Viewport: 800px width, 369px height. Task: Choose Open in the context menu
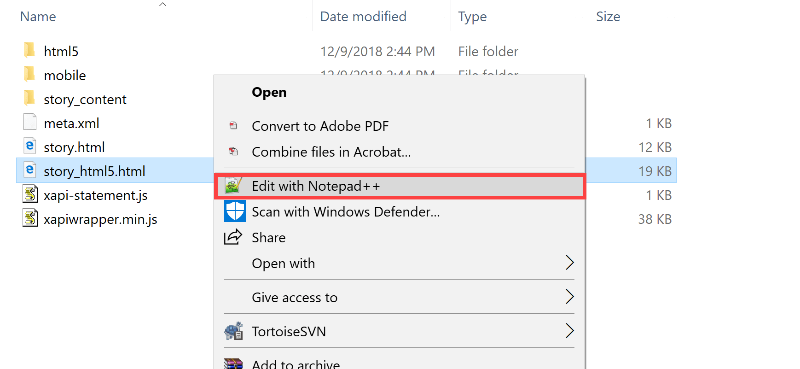pos(269,92)
